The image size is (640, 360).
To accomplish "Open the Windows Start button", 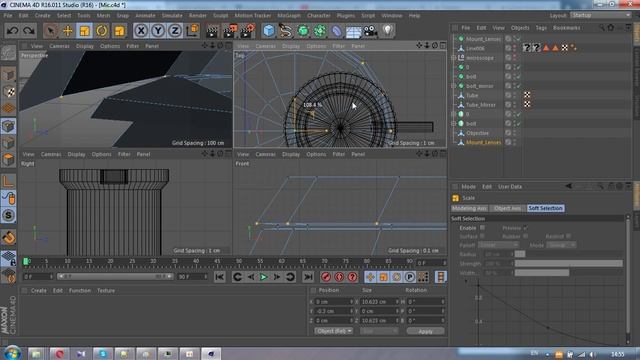I will [x=11, y=353].
